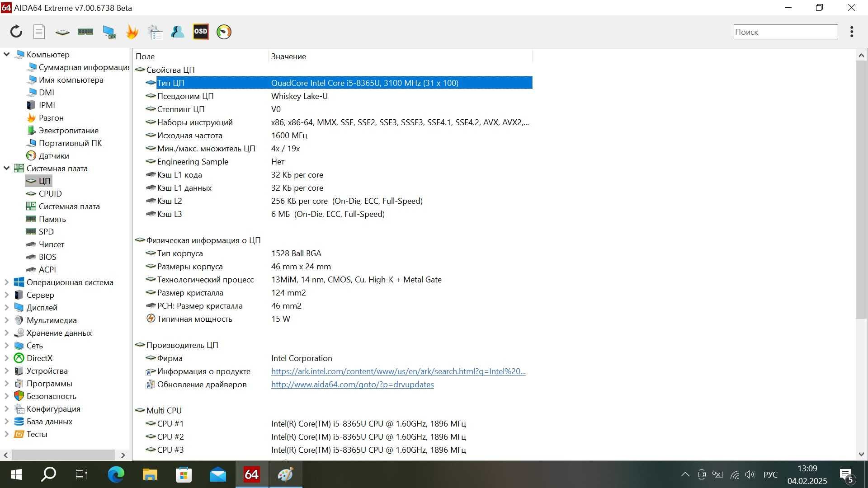Launch Microsoft Edge from the taskbar
This screenshot has width=868, height=488.
tap(116, 474)
